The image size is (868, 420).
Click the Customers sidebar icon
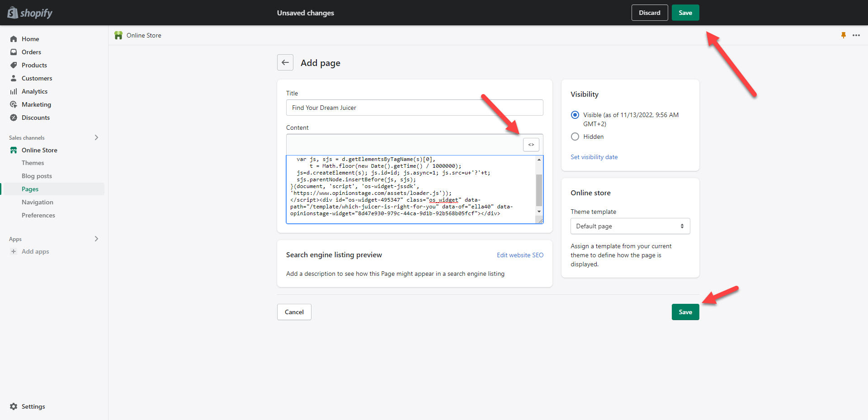(14, 78)
